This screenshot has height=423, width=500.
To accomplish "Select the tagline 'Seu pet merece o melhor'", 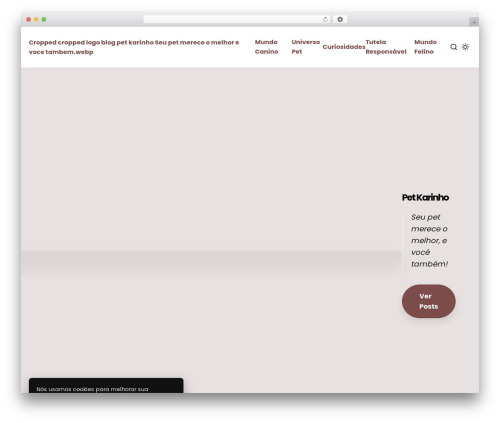I will tap(429, 240).
